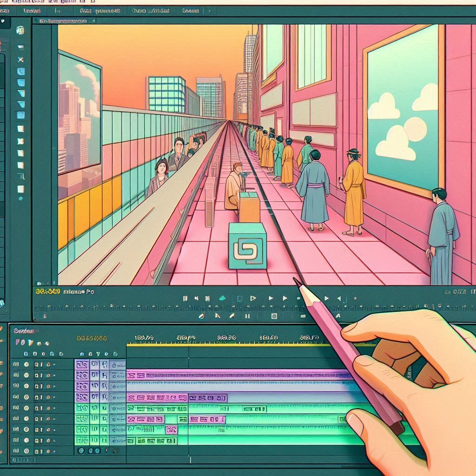Viewport: 476px width, 476px height.
Task: Choose the blue grid-square tool in the left strip
Action: [x=20, y=115]
